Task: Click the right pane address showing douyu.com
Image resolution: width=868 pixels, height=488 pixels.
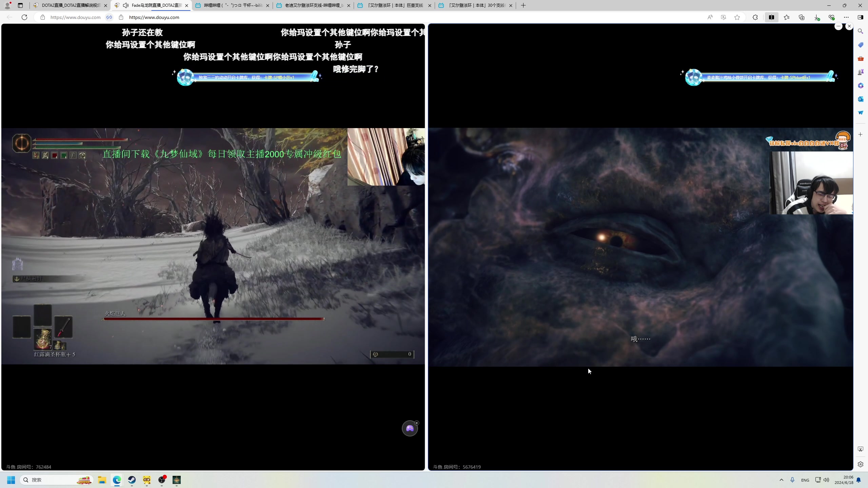Action: tap(154, 17)
